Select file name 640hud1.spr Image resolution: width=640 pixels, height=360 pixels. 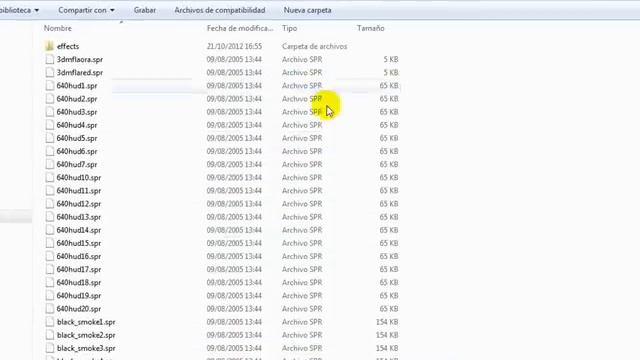(77, 86)
